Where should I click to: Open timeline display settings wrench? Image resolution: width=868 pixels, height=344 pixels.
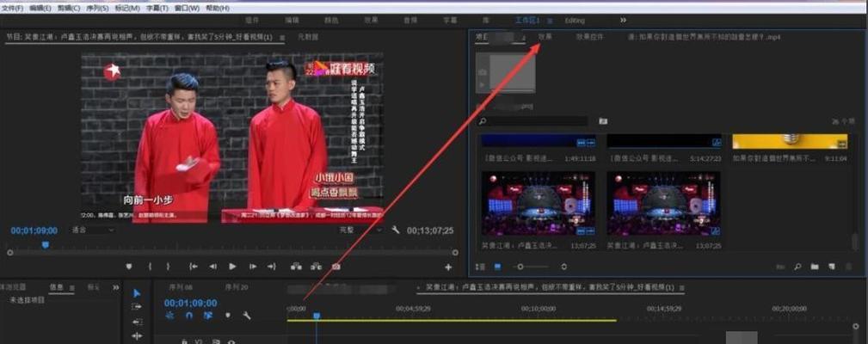click(247, 316)
